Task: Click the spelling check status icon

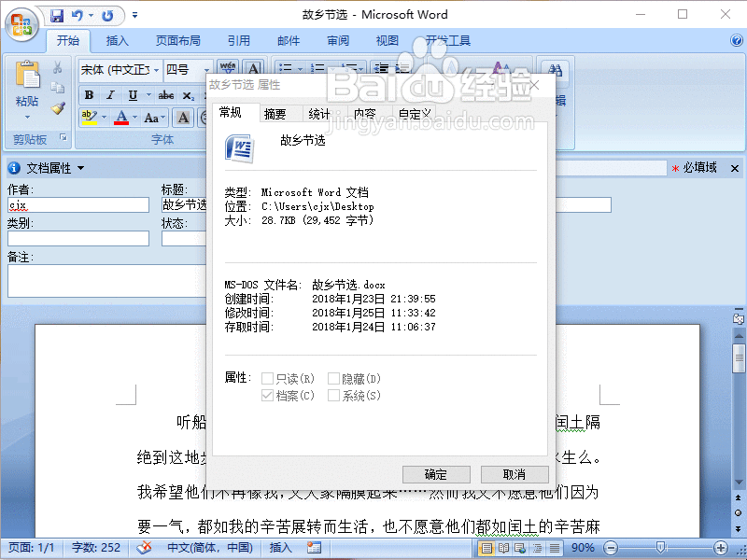Action: coord(144,548)
